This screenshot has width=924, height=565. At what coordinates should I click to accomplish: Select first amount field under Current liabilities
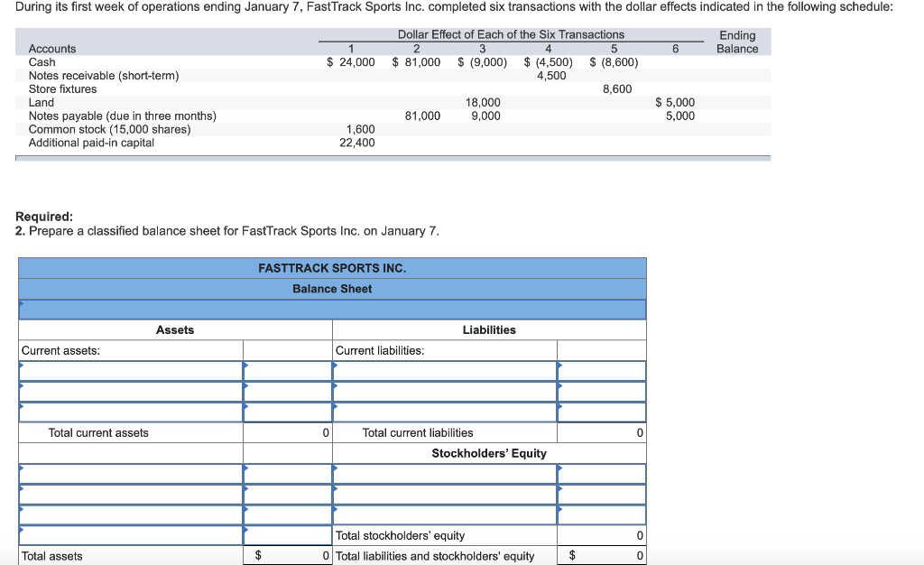[602, 371]
